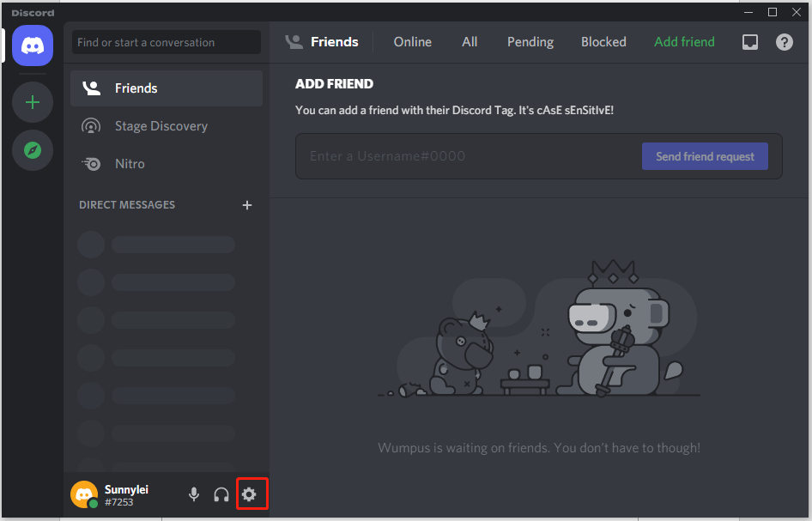Minimize the Discord window

point(748,12)
